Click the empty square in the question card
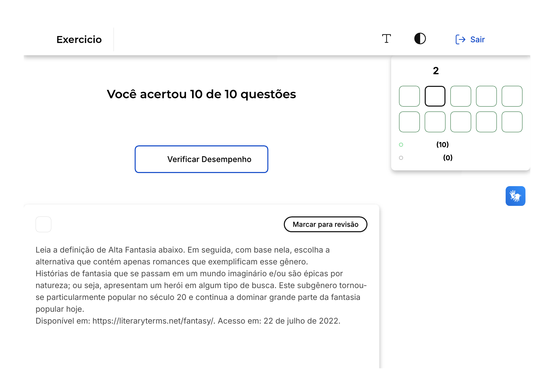554x392 pixels. pyautogui.click(x=43, y=224)
